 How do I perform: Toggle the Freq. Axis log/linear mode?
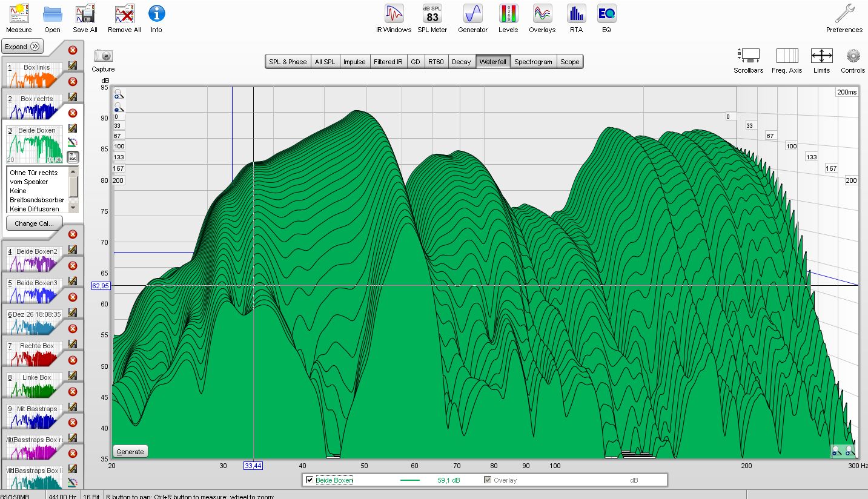[x=787, y=61]
